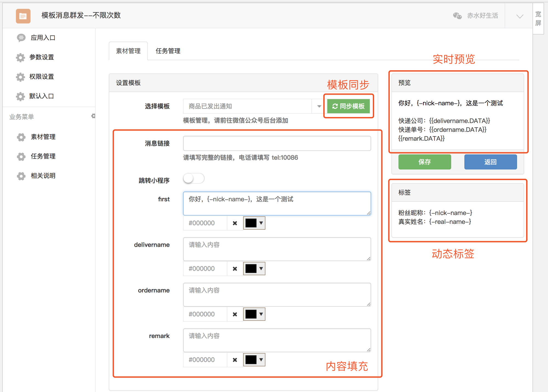Screen dimensions: 548x392
Task: Toggle the 跳转小程序 switch
Action: (194, 179)
